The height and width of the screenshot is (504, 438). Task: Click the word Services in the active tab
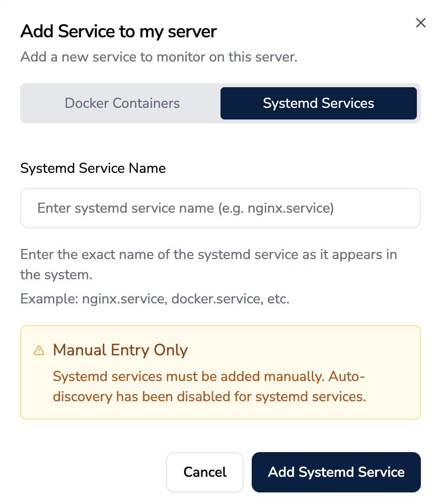[x=349, y=103]
